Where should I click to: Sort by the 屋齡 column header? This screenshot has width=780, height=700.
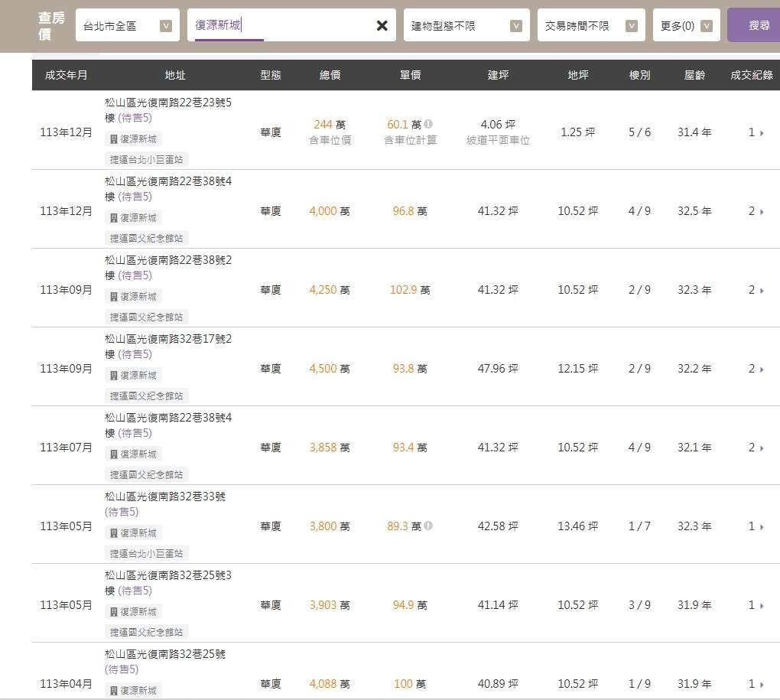click(694, 75)
